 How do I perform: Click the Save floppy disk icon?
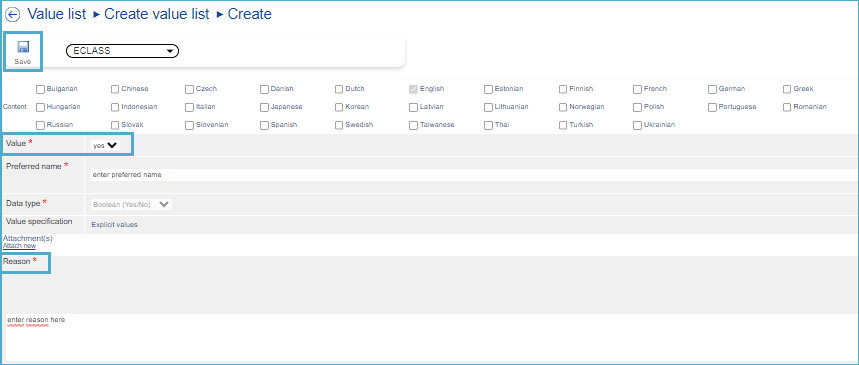pyautogui.click(x=23, y=47)
